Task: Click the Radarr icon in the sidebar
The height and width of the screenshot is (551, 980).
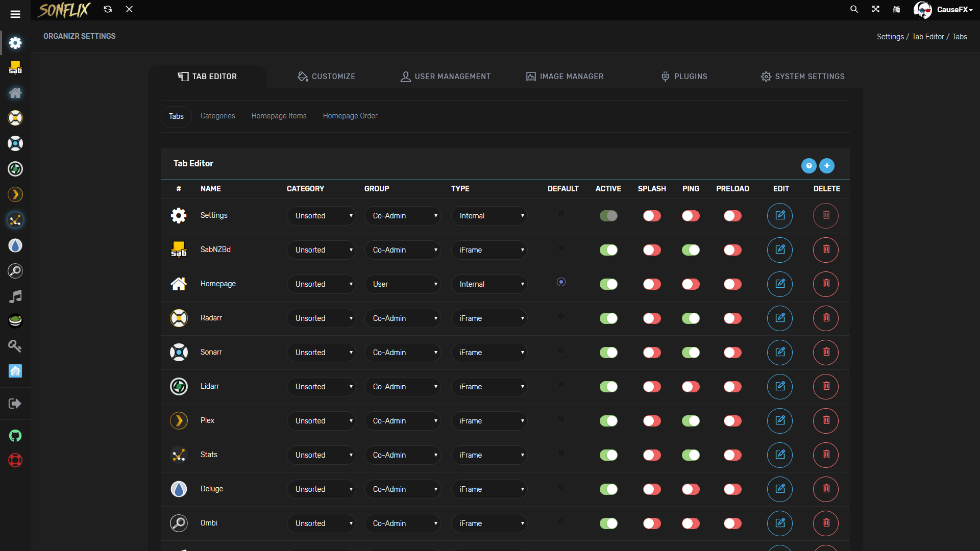Action: [15, 118]
